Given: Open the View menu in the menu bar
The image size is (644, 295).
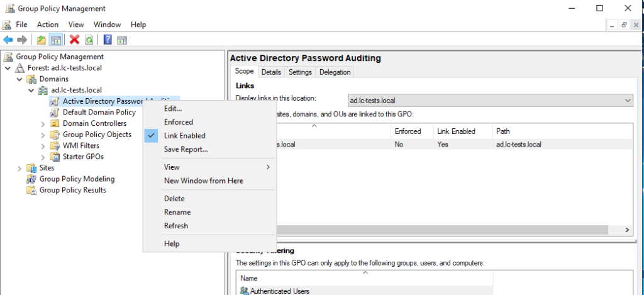Looking at the screenshot, I should [x=76, y=25].
